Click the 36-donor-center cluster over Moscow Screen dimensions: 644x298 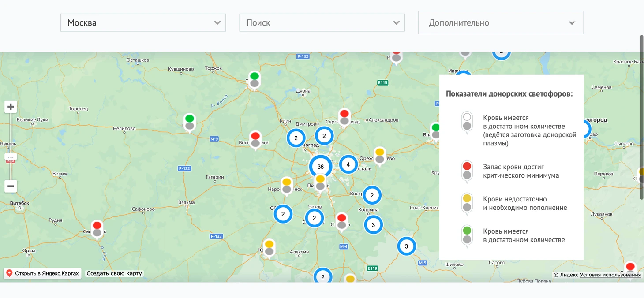[x=321, y=167]
